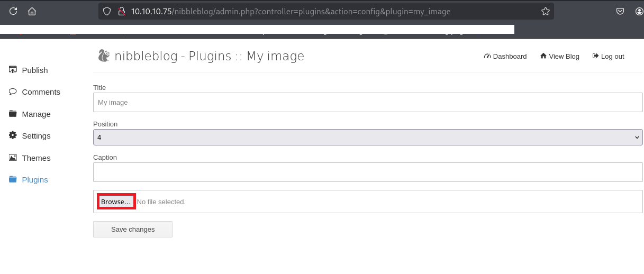Click the Title input field

368,102
